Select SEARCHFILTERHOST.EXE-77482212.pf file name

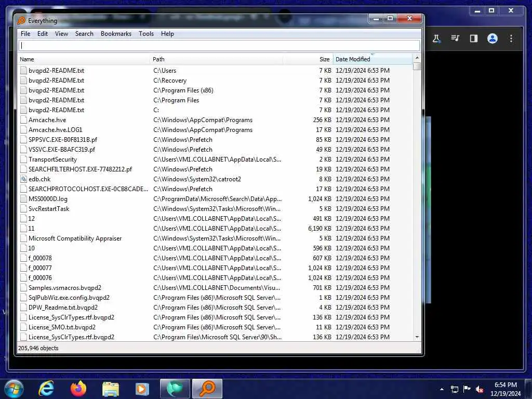[80, 169]
